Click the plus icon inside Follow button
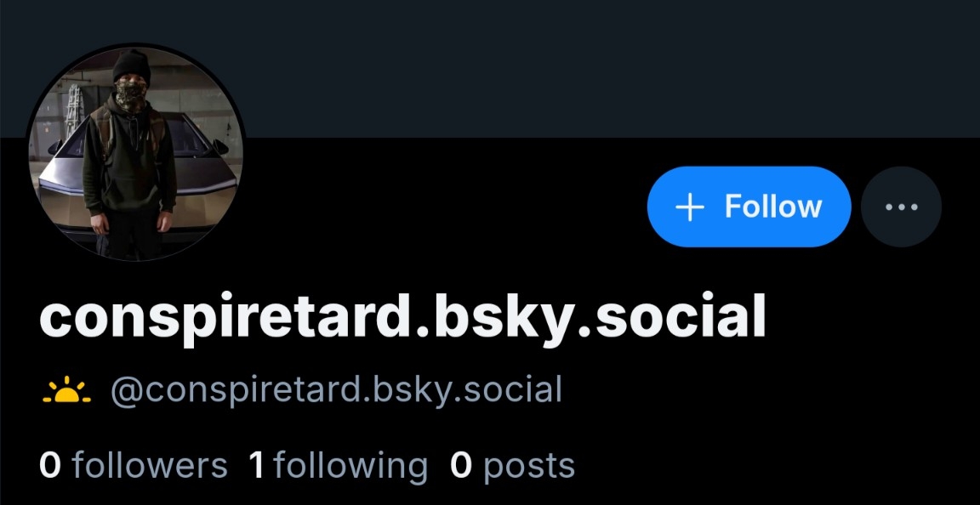 [690, 207]
